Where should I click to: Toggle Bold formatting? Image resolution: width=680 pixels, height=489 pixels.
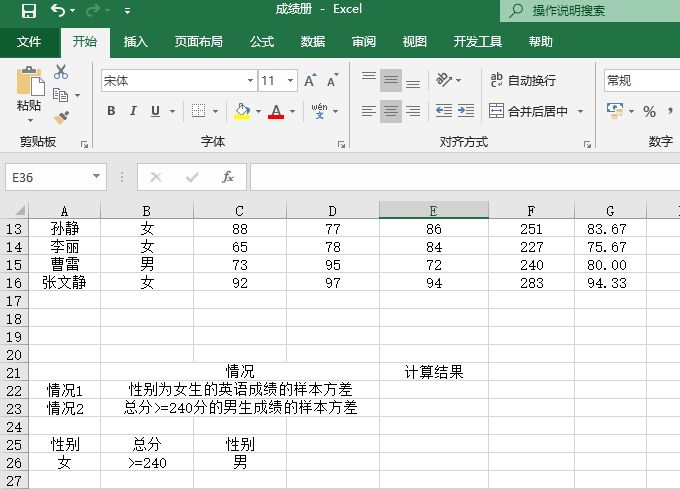[112, 111]
